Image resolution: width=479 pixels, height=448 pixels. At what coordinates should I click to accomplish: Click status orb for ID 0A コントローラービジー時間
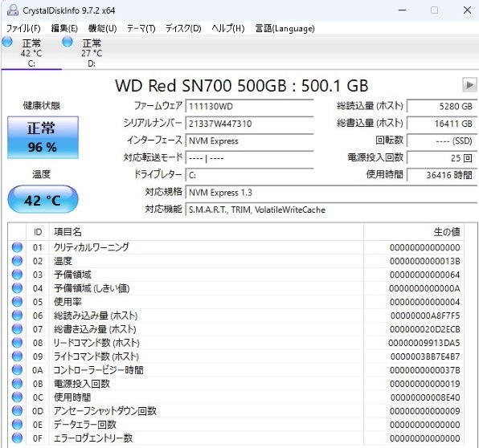(17, 370)
